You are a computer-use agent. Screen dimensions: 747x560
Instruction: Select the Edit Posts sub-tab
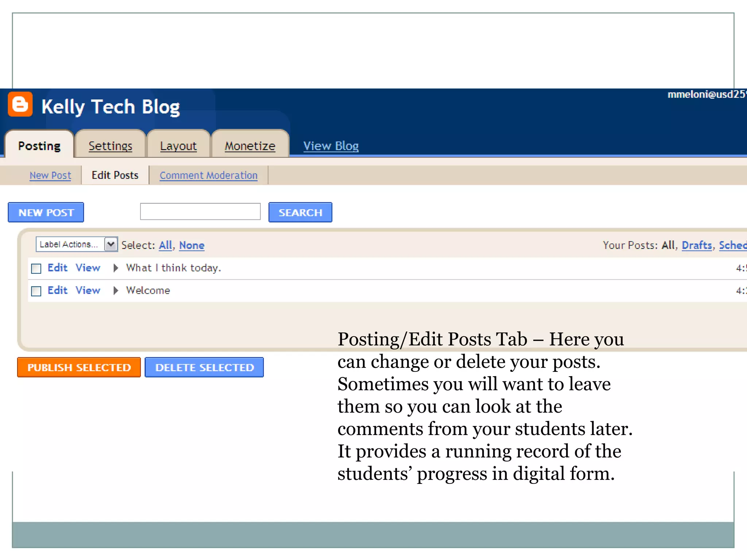click(115, 175)
